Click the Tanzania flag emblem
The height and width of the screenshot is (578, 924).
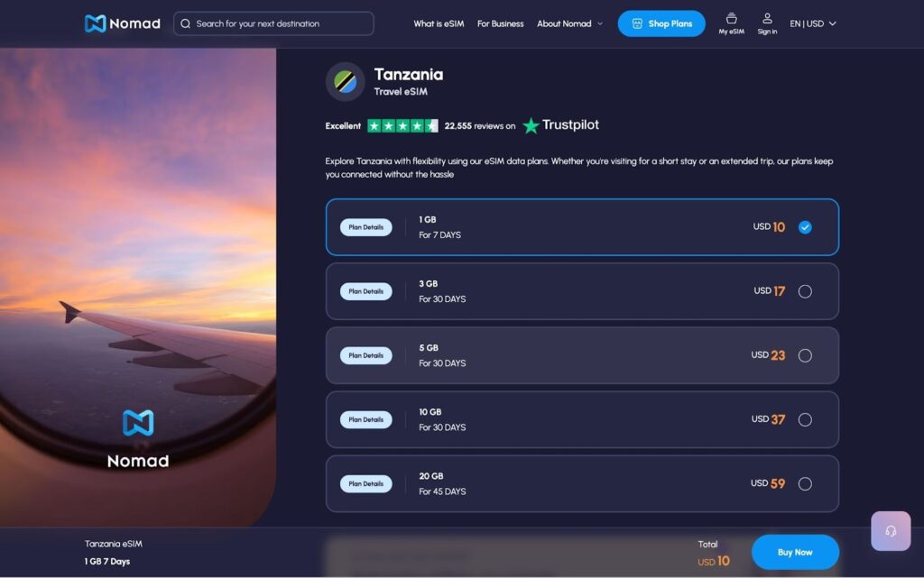[x=346, y=81]
